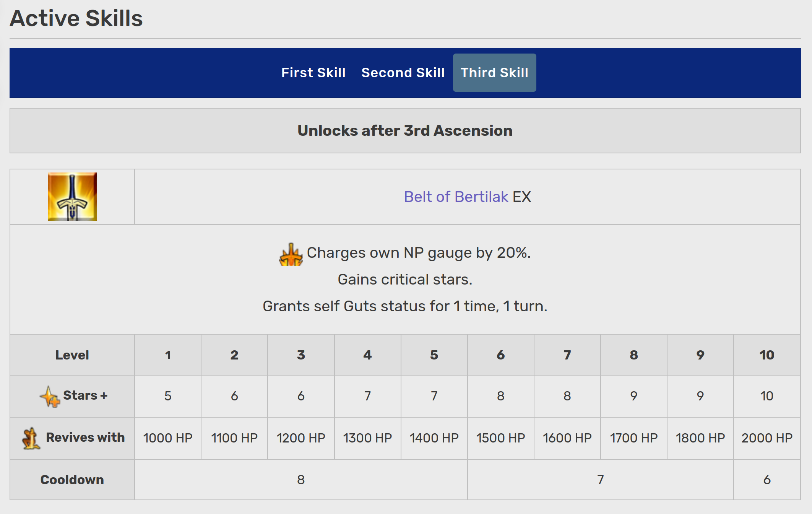The image size is (812, 514).
Task: Click the '1300 HP' cell
Action: tap(368, 438)
